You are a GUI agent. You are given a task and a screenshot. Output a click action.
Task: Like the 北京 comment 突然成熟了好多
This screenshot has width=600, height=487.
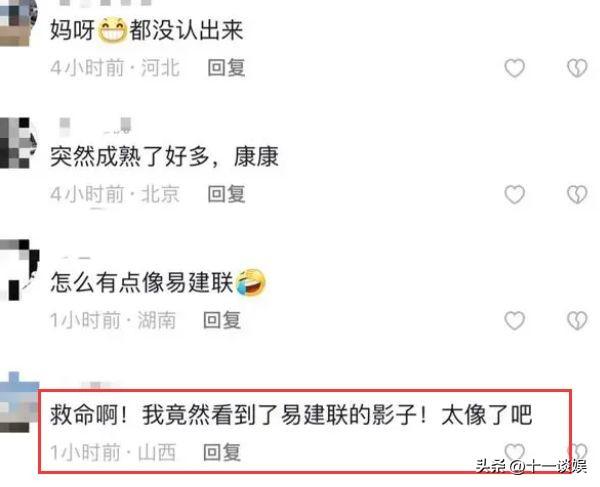point(514,195)
